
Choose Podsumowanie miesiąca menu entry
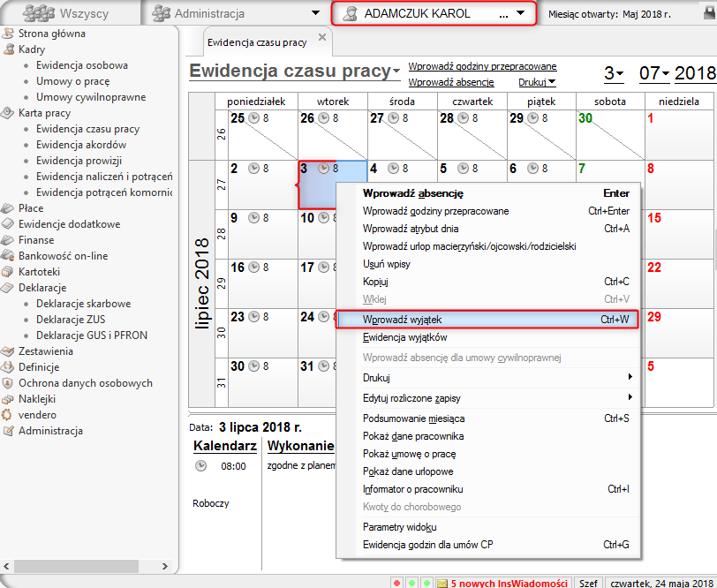point(487,418)
